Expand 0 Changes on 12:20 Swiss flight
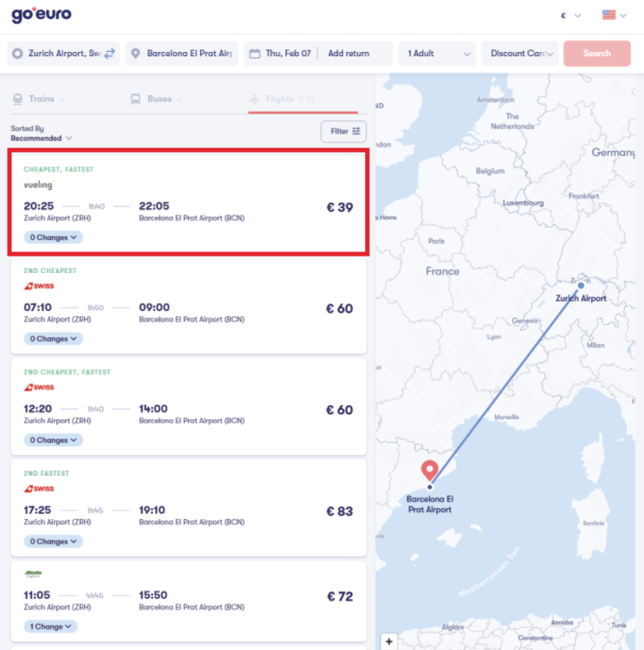644x650 pixels. pos(53,440)
